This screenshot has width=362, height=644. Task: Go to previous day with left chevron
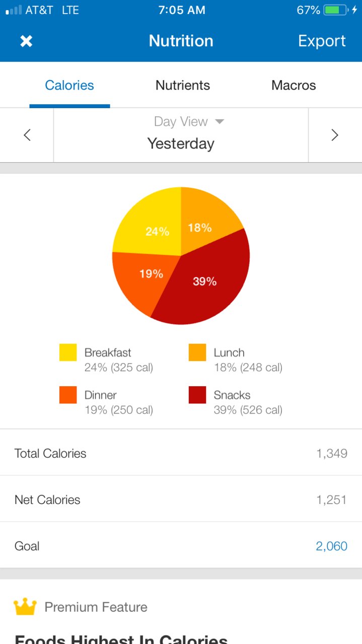coord(27,135)
